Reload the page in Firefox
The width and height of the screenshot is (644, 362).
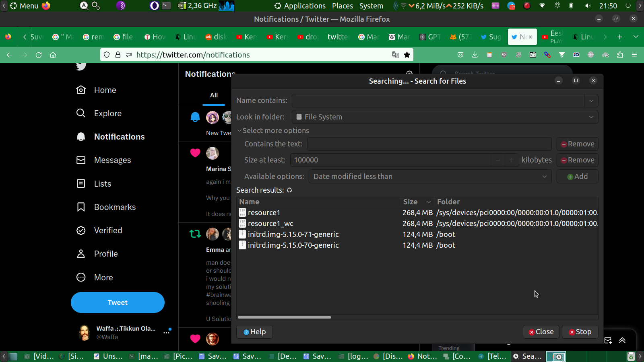(39, 55)
